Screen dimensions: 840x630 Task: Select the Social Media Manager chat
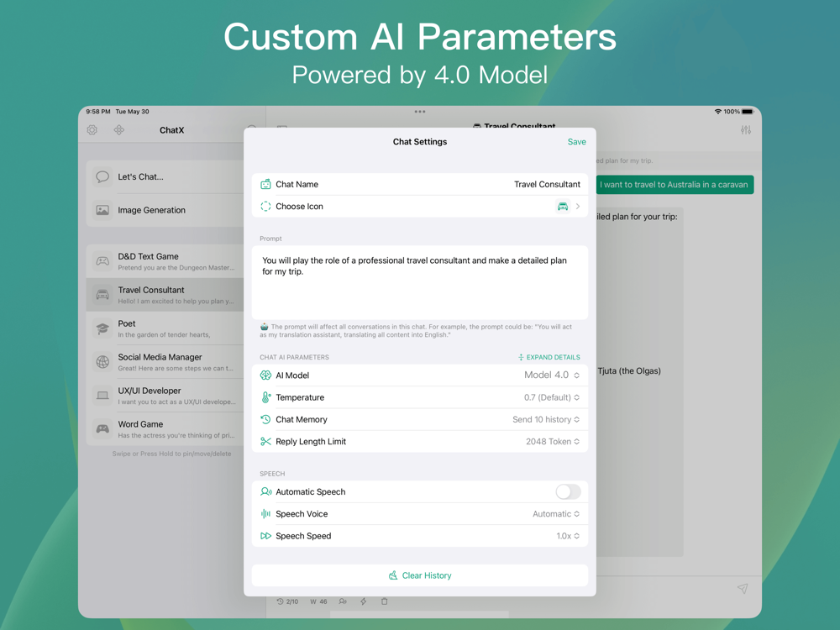[165, 362]
